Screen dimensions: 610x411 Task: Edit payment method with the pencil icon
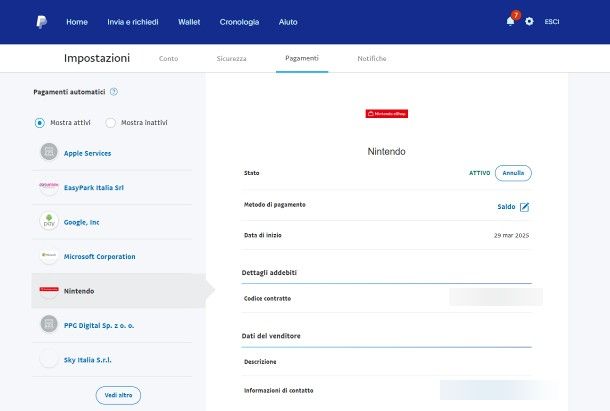point(524,207)
